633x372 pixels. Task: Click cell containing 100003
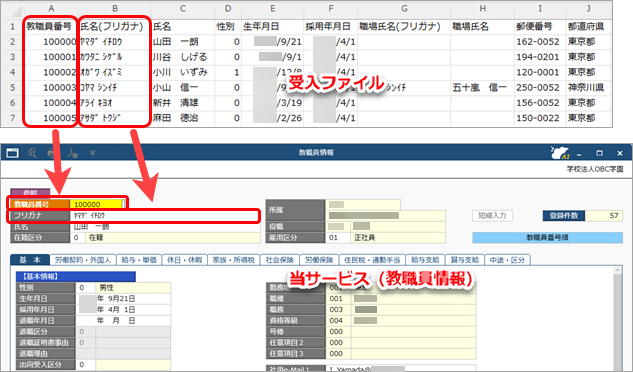(x=51, y=88)
